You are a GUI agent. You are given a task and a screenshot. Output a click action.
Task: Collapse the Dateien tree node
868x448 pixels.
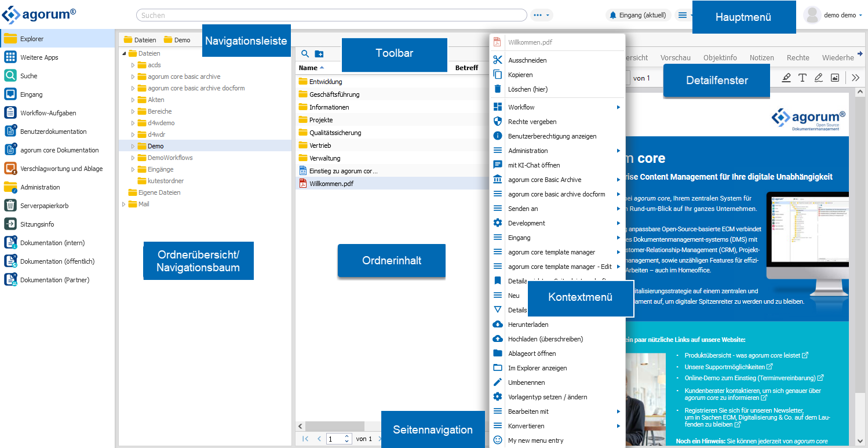pyautogui.click(x=124, y=53)
